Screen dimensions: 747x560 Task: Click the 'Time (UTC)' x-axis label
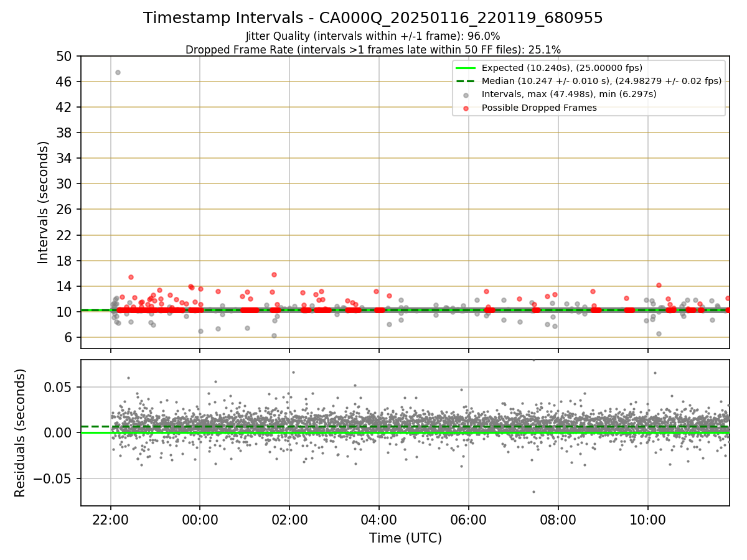(405, 538)
